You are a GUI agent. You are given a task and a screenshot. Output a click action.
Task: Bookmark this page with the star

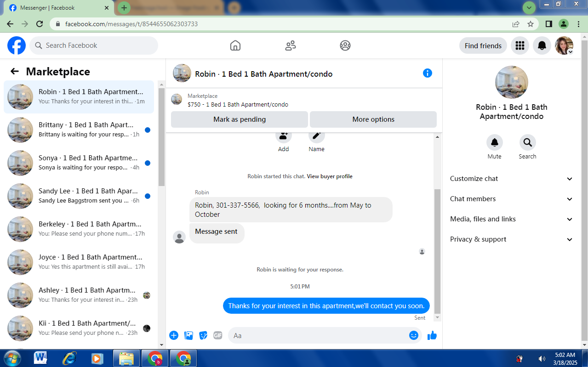531,24
